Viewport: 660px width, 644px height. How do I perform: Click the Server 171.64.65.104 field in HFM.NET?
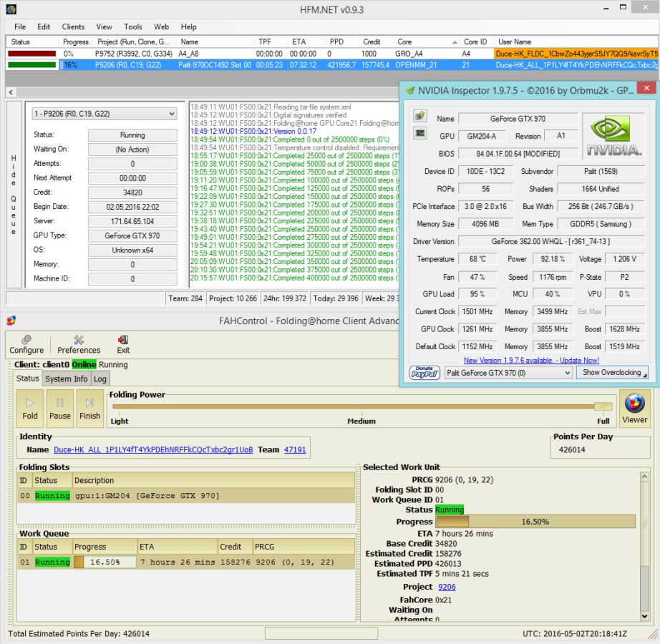click(132, 221)
